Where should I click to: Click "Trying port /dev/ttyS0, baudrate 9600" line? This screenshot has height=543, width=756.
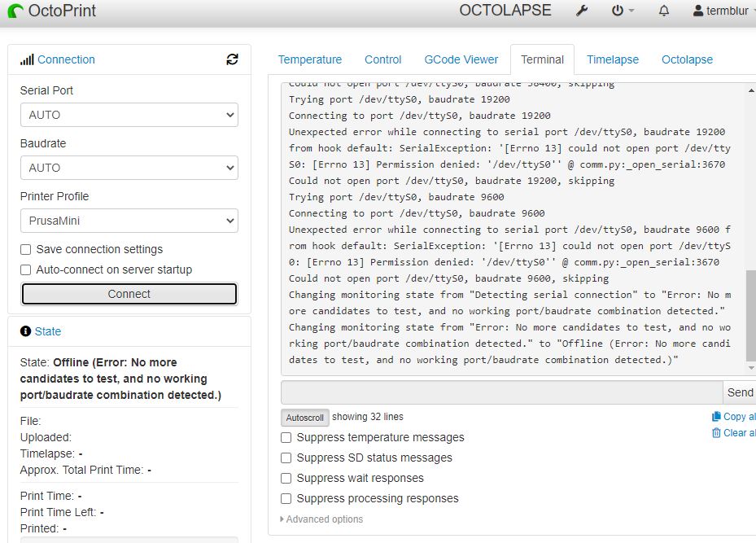click(396, 197)
